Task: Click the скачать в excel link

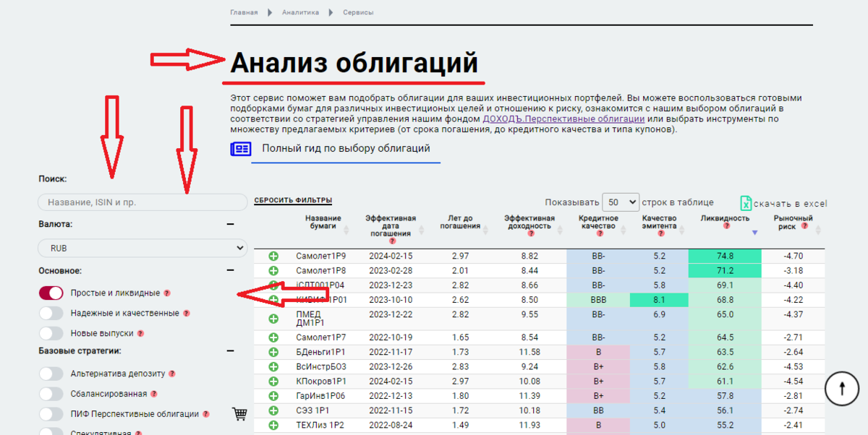Action: [790, 204]
